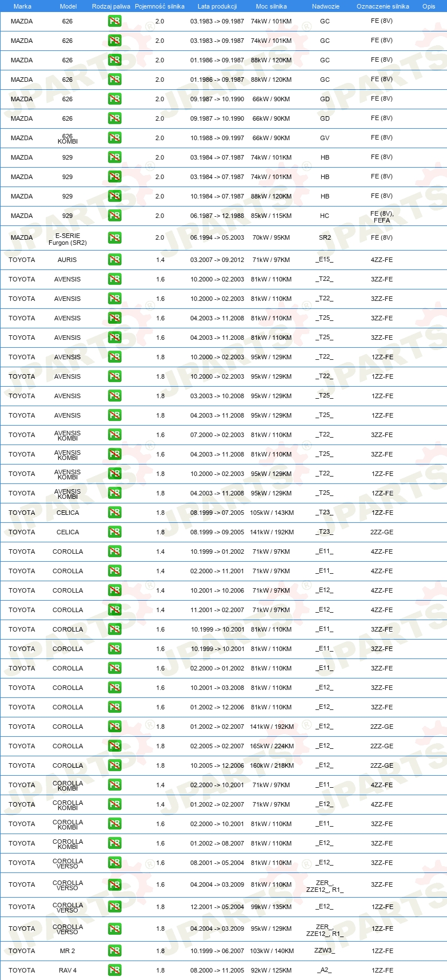
Task: Select the '160kW / 218KM' power cell
Action: pyautogui.click(x=272, y=765)
